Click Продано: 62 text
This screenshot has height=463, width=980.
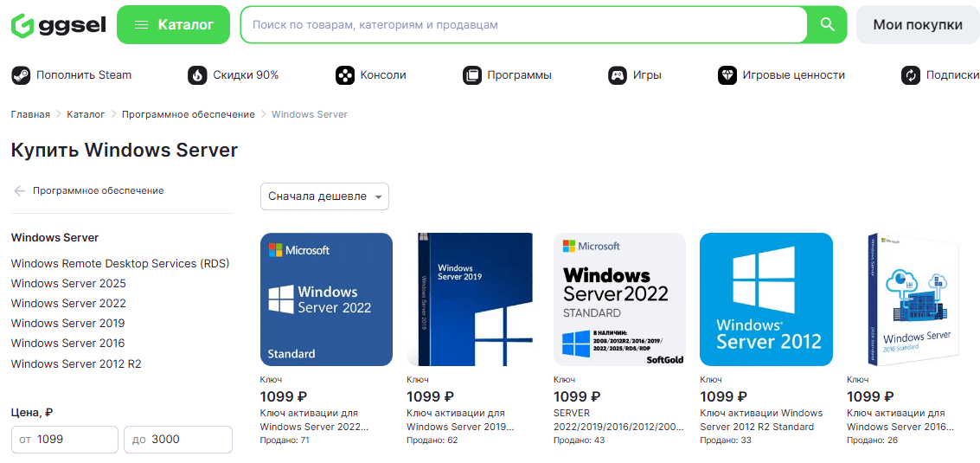pos(432,440)
